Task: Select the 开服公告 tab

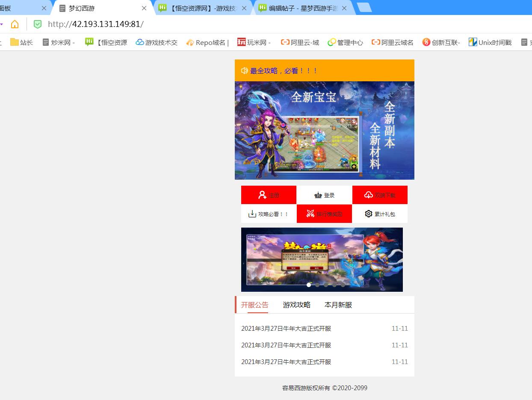Action: pyautogui.click(x=254, y=305)
